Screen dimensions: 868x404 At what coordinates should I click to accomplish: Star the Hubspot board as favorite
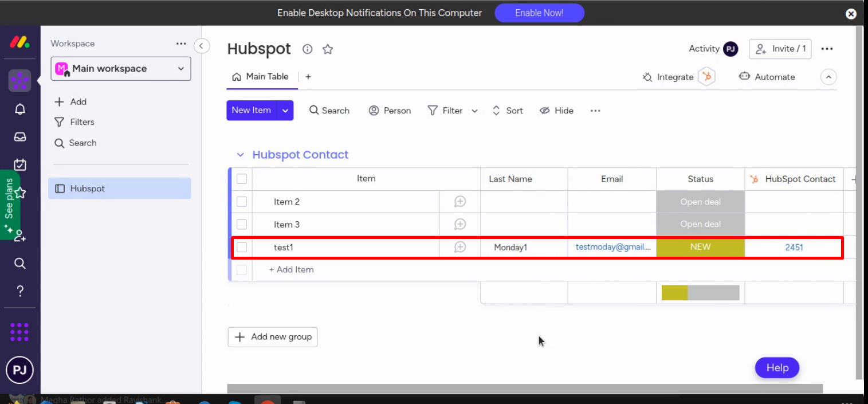(328, 49)
